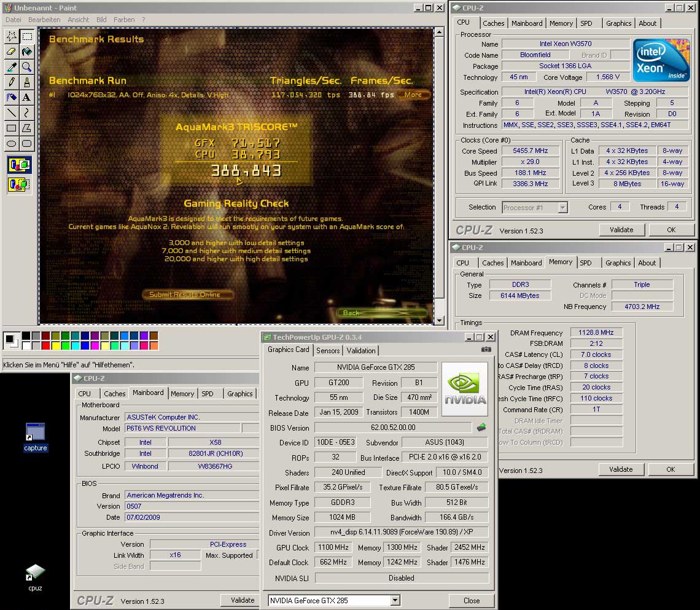Screen dimensions: 700x610
Task: Click OK in the CPU-Z processor window
Action: [x=671, y=230]
